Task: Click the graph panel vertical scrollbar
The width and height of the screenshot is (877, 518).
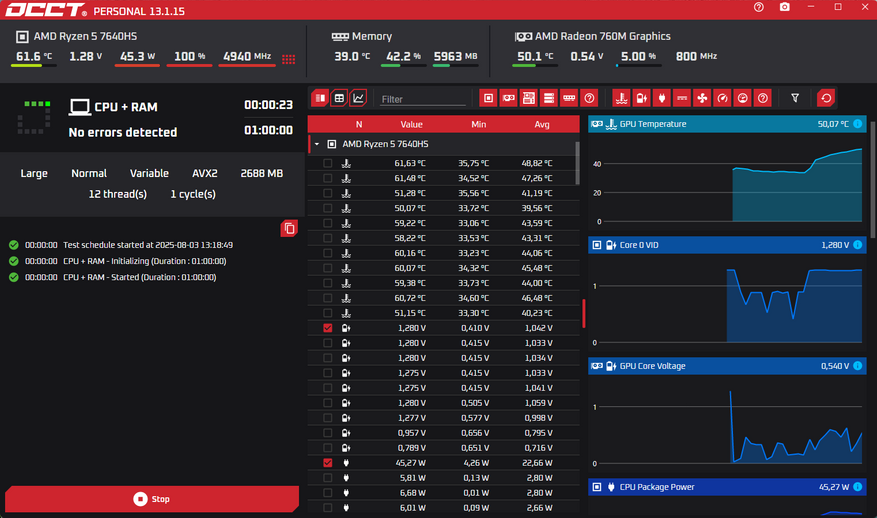Action: 873,179
